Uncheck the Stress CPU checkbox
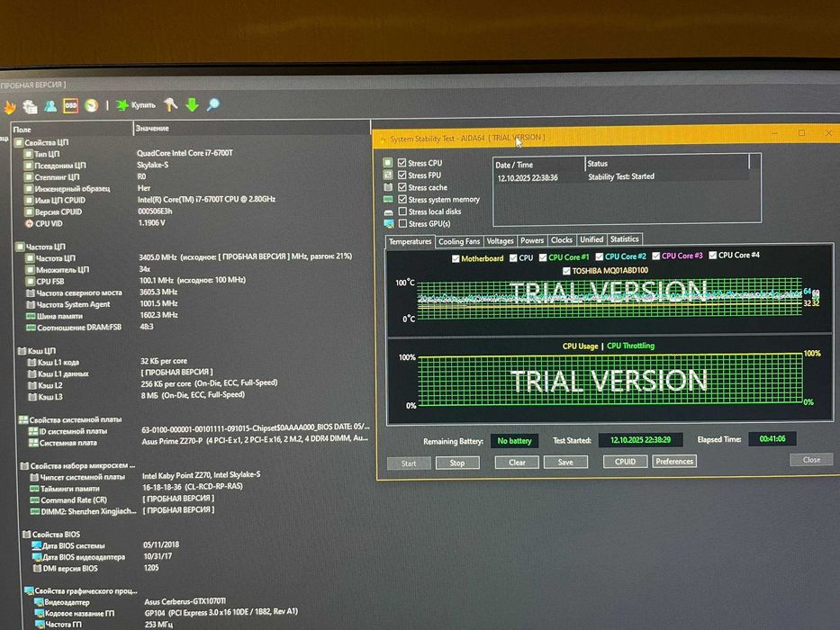 pyautogui.click(x=402, y=162)
